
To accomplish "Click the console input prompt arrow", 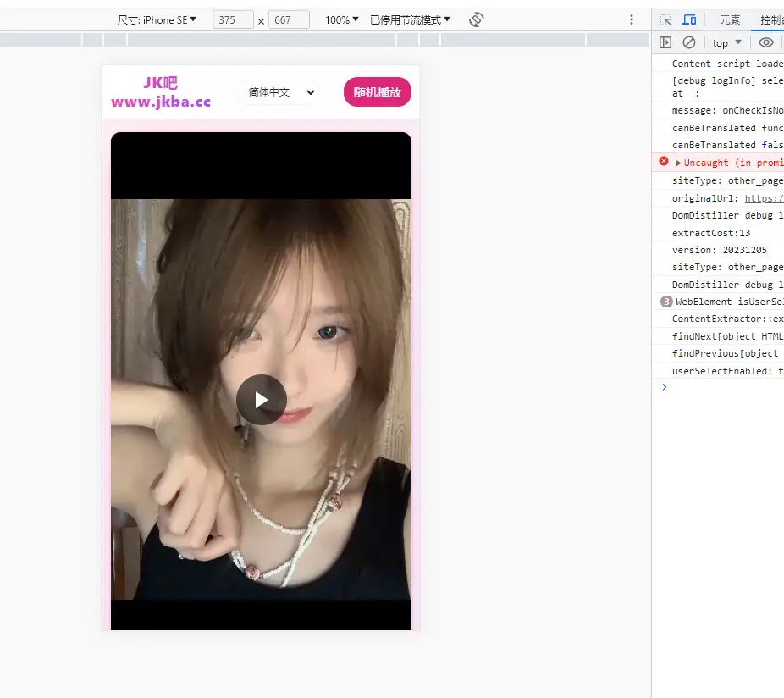I will tap(664, 387).
